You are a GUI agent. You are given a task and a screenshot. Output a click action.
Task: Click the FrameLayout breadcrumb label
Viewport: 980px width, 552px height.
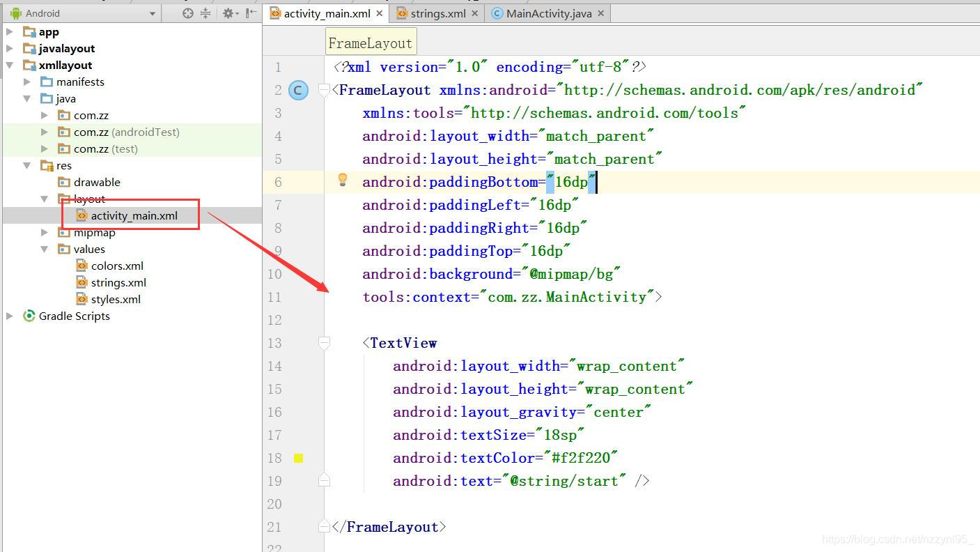[371, 43]
